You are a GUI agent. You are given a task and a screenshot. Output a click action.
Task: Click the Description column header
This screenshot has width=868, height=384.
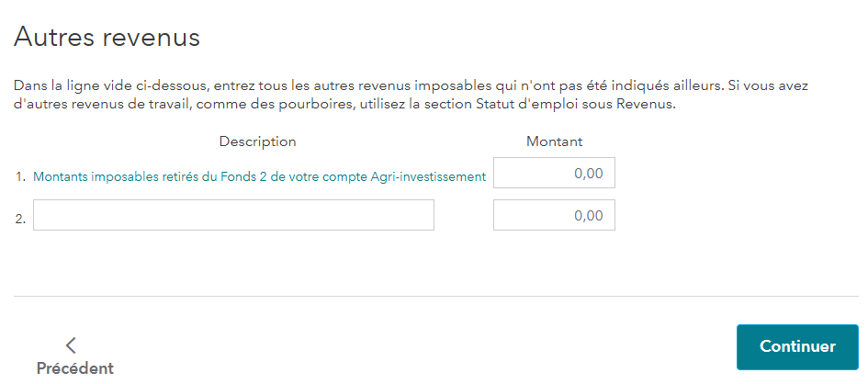point(257,141)
